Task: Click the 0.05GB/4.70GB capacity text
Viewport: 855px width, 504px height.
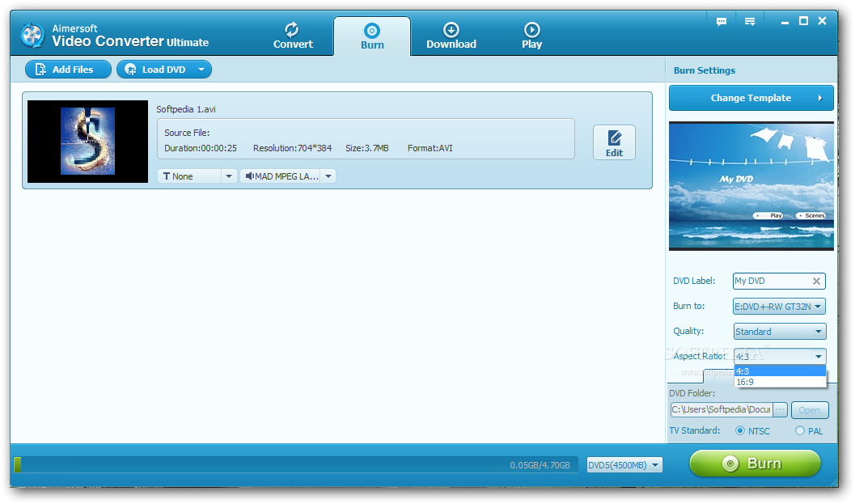Action: [540, 465]
